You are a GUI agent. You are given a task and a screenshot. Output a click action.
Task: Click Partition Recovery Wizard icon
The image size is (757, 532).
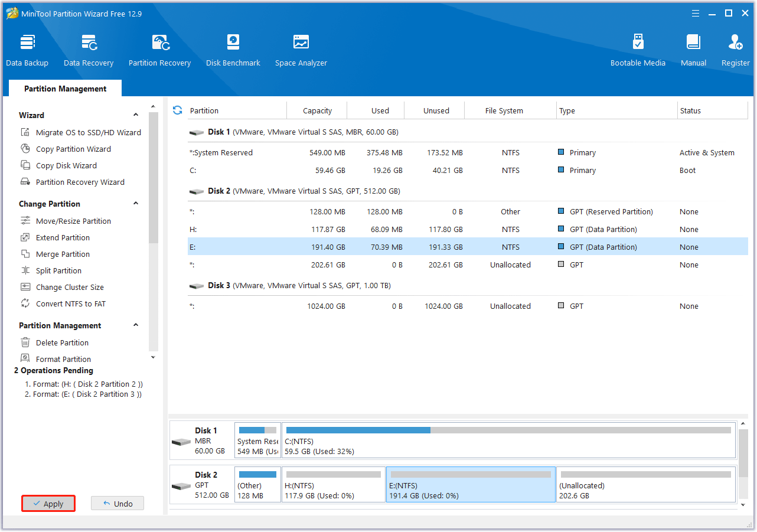(x=25, y=182)
